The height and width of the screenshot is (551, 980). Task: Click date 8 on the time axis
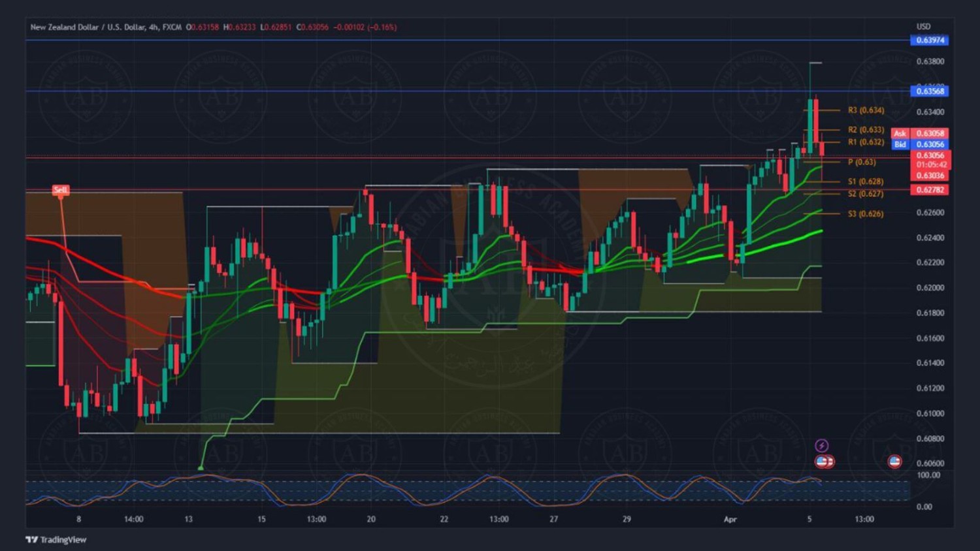pos(79,520)
